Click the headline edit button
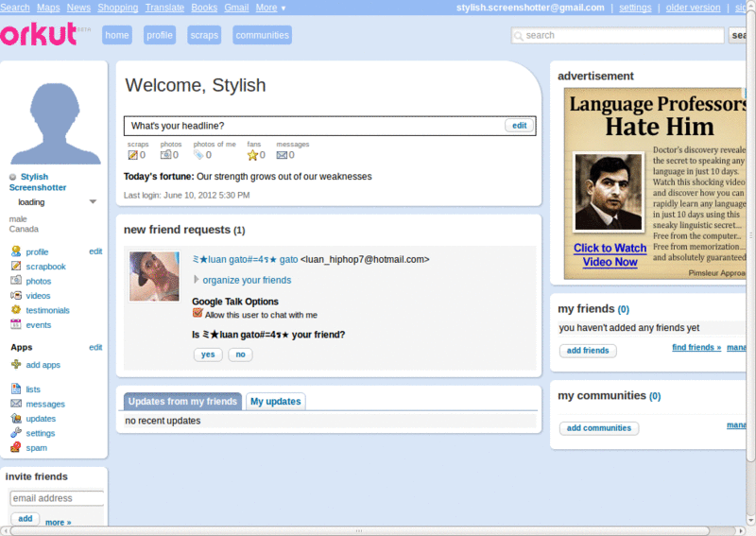Screen dimensions: 756x536 click(x=519, y=126)
